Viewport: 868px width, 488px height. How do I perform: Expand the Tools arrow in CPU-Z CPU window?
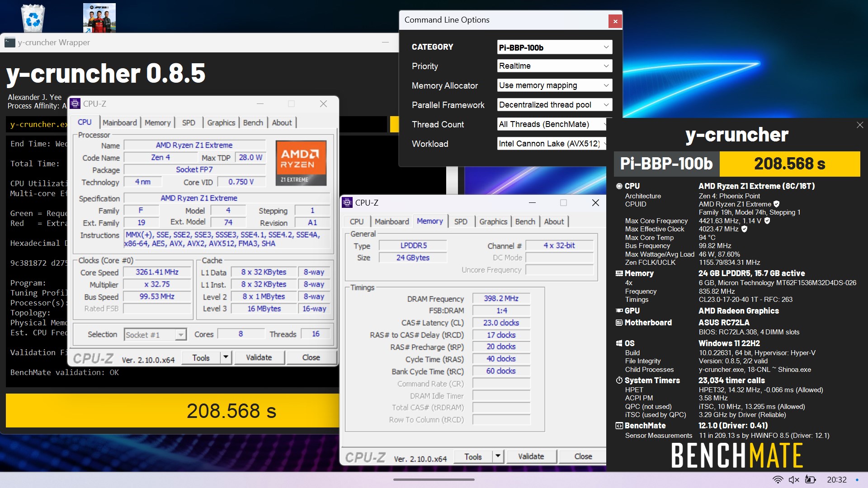pos(226,357)
